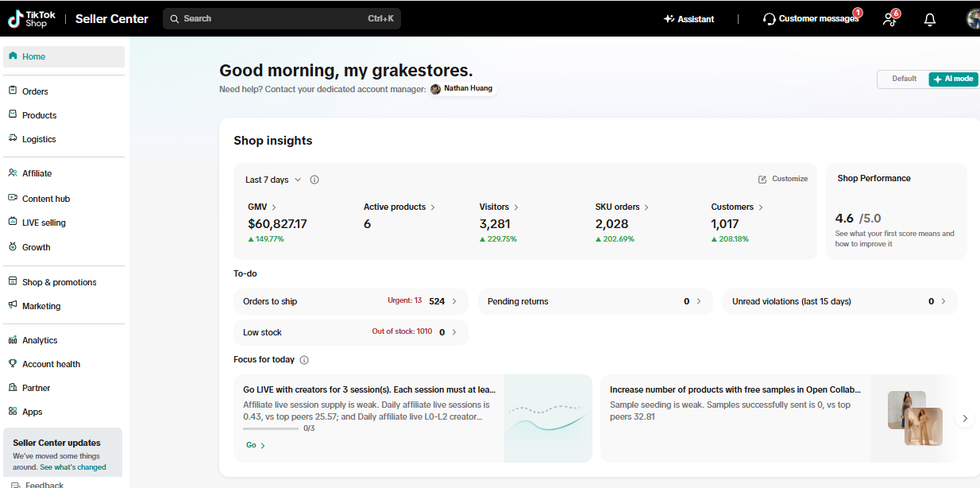
Task: Click the Customize button
Action: point(783,179)
